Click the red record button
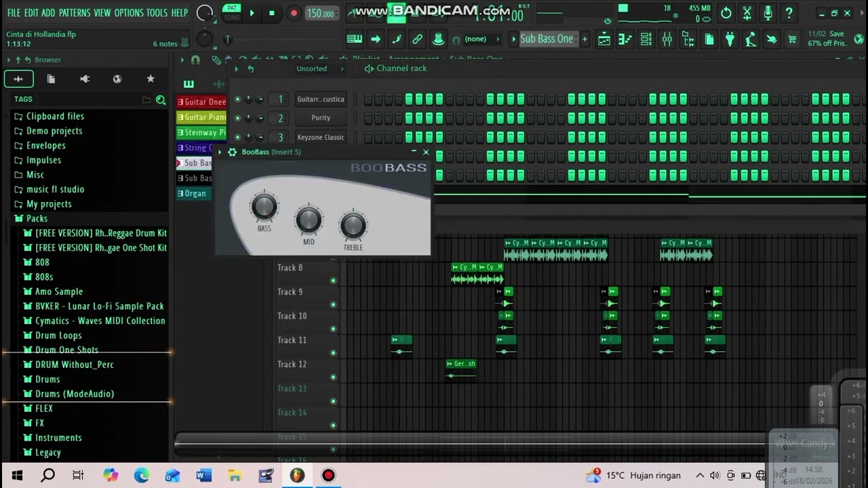This screenshot has height=488, width=868. click(x=294, y=13)
